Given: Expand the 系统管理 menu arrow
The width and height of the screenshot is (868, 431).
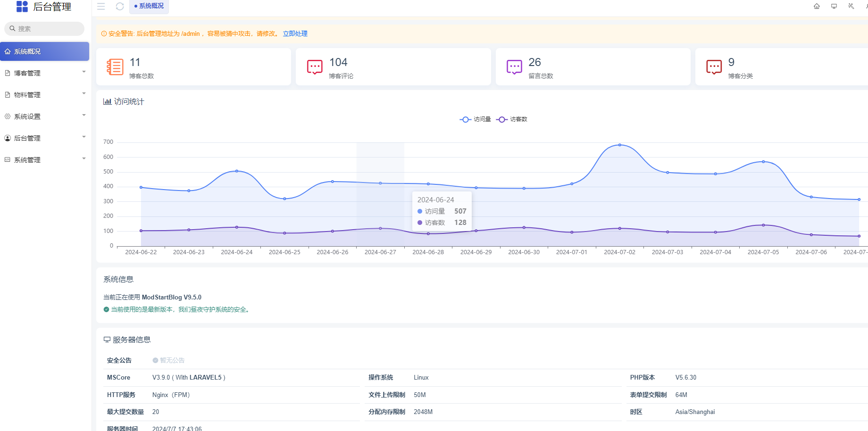Looking at the screenshot, I should pyautogui.click(x=84, y=159).
